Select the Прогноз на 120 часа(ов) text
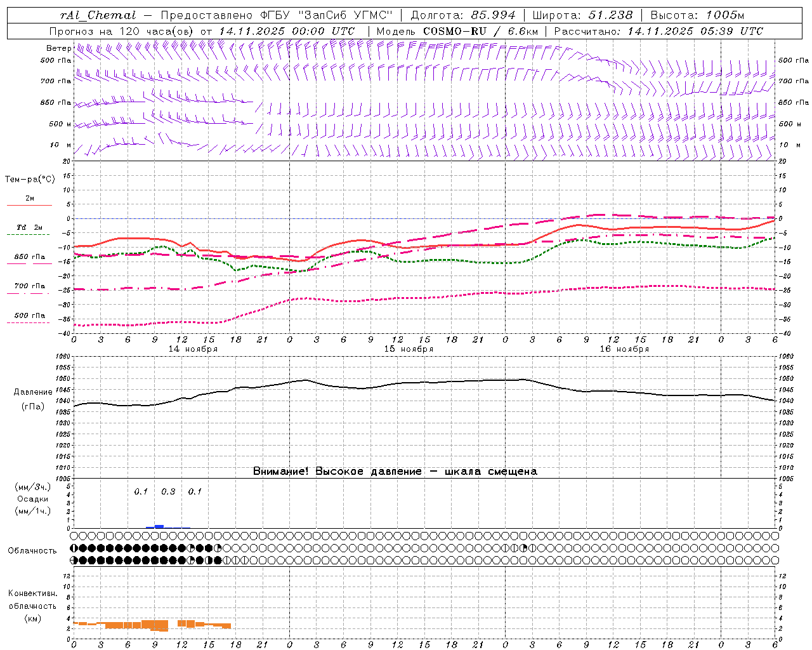The height and width of the screenshot is (650, 812). point(122,31)
